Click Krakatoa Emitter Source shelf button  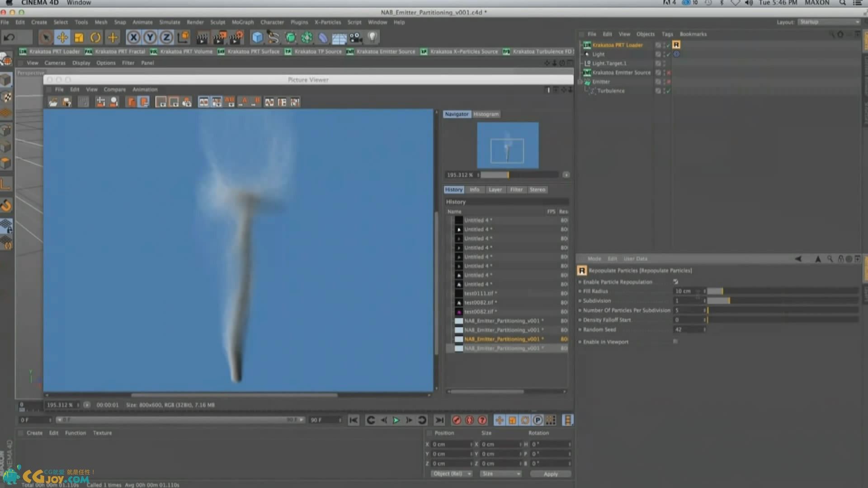(x=381, y=52)
